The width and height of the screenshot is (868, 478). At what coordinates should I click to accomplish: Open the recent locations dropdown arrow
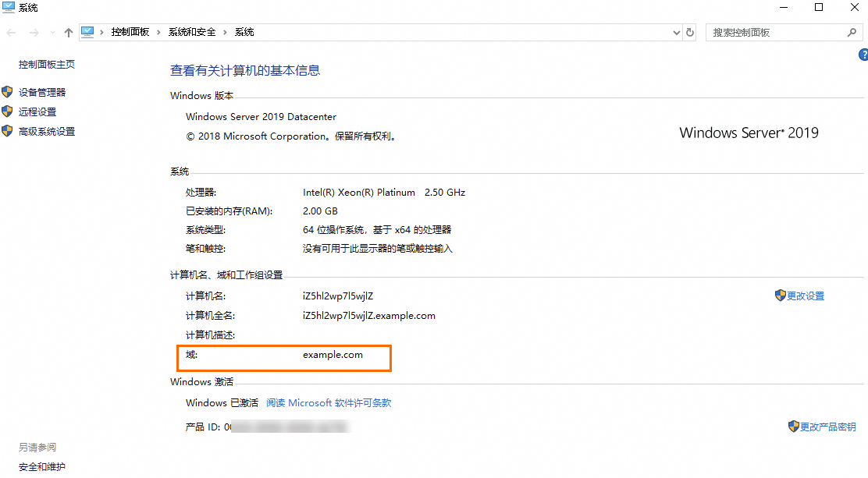click(52, 33)
